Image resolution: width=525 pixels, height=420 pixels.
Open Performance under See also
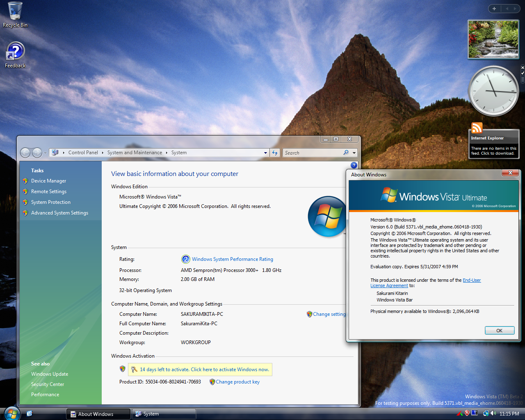[45, 395]
